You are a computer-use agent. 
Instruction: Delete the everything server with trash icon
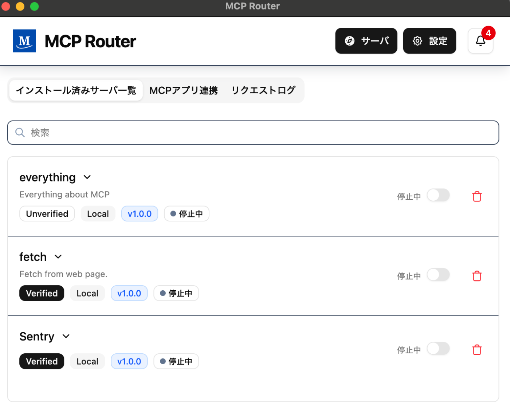pyautogui.click(x=477, y=196)
